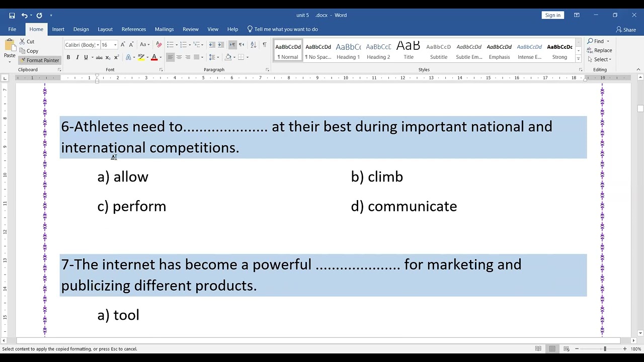Toggle superscript formatting

tap(116, 57)
